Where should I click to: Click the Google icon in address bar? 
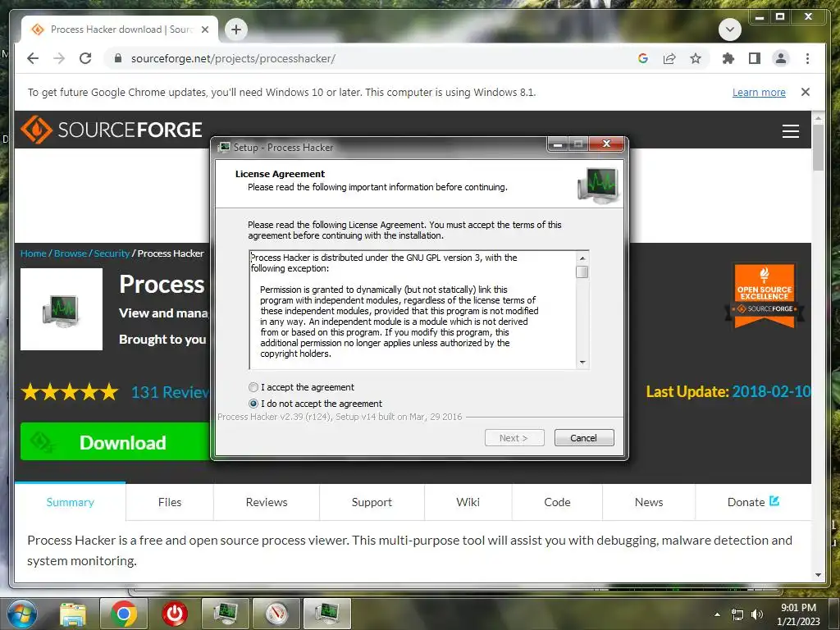pos(643,58)
